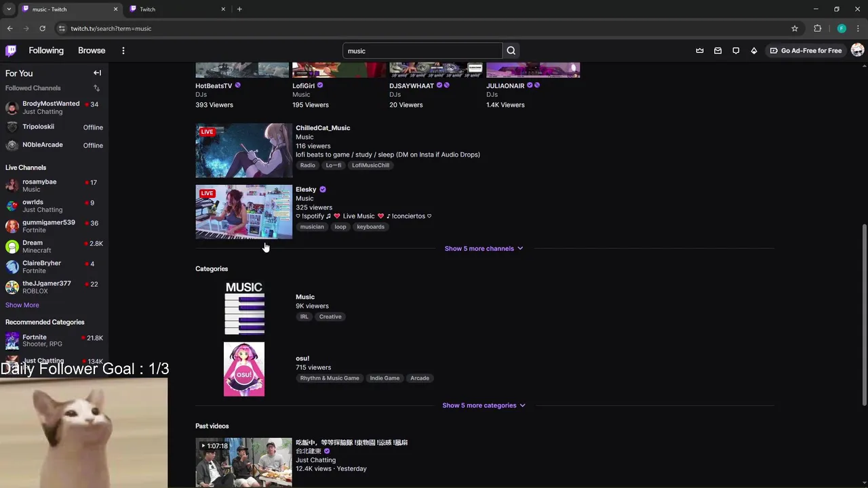Open the Following tab

46,51
